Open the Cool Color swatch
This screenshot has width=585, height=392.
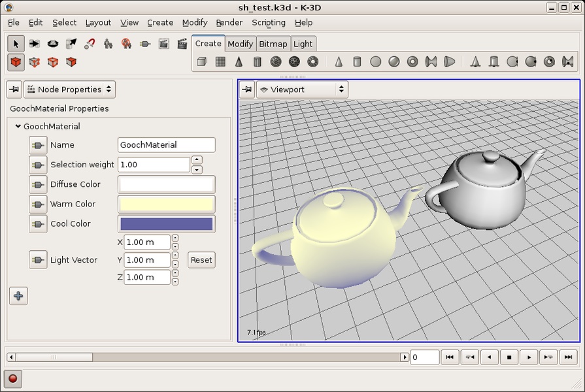[x=166, y=224]
